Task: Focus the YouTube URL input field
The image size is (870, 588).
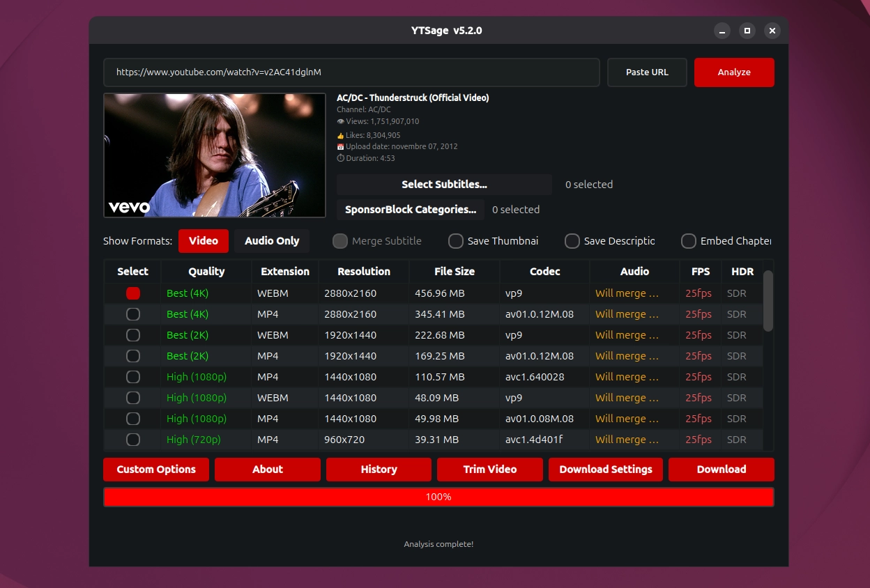Action: click(351, 72)
